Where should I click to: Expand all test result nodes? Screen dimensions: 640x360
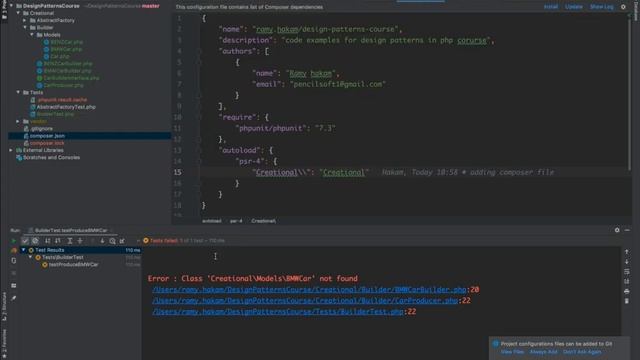[70, 241]
